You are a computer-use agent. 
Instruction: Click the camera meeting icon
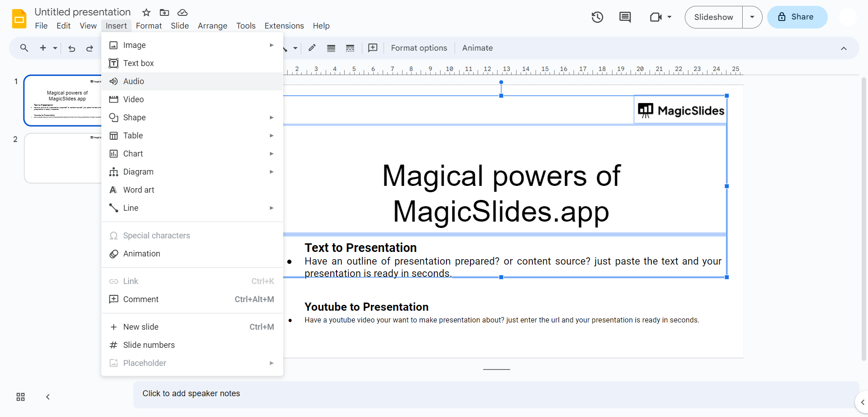[655, 17]
